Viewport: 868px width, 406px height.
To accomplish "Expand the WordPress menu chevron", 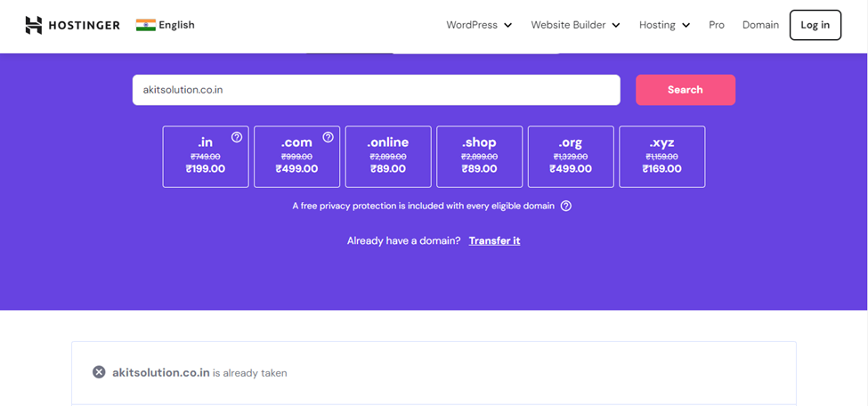I will pyautogui.click(x=508, y=26).
